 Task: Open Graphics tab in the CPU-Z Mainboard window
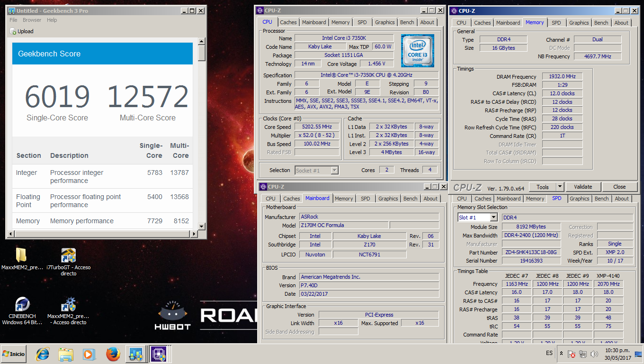coord(388,199)
